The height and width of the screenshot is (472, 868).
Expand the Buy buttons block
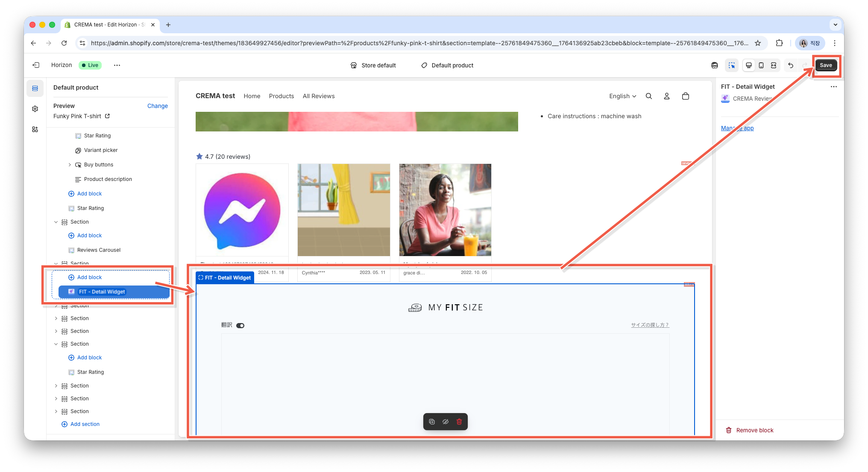coord(70,164)
